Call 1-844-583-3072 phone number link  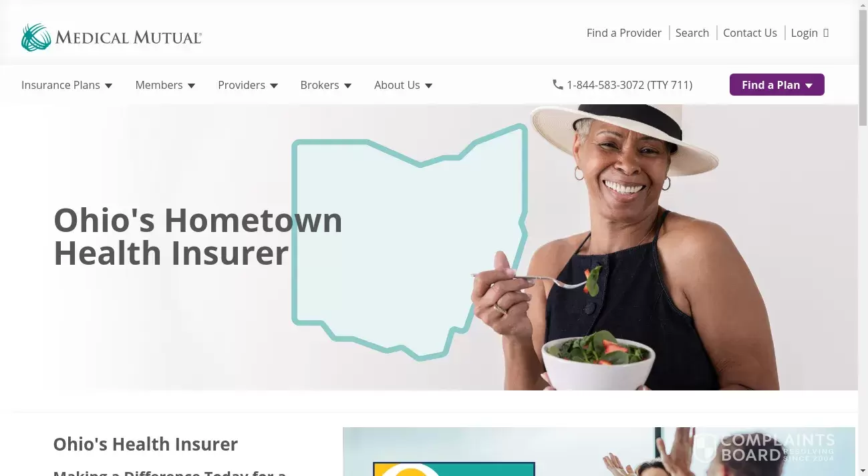click(629, 85)
